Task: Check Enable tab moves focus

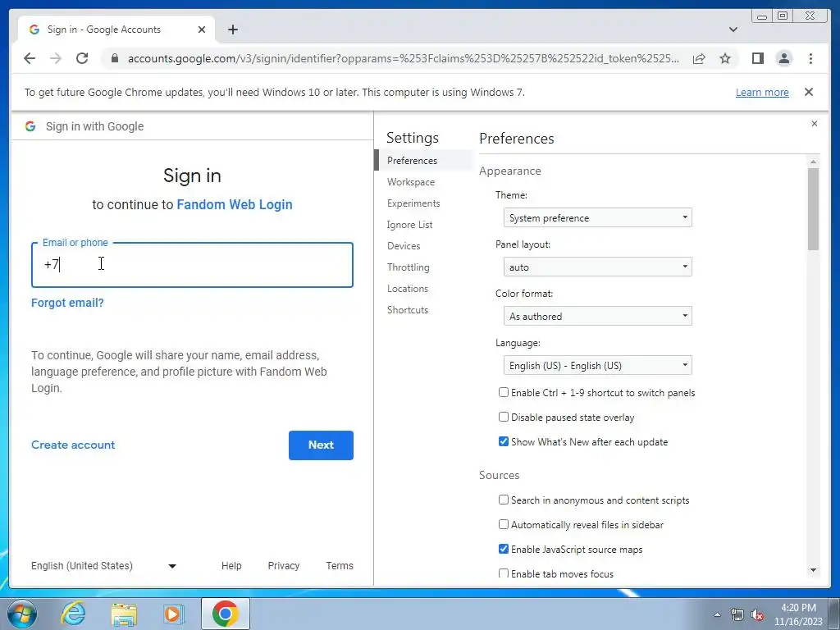Action: (503, 573)
